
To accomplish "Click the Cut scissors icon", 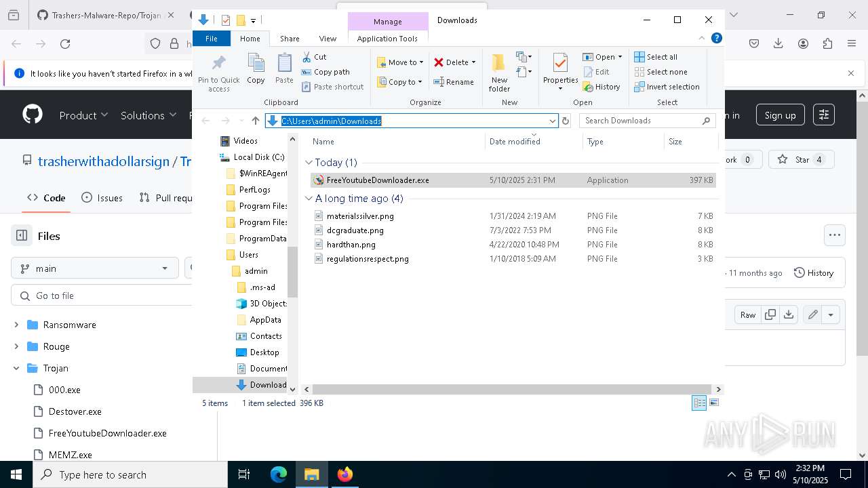I will pyautogui.click(x=307, y=57).
